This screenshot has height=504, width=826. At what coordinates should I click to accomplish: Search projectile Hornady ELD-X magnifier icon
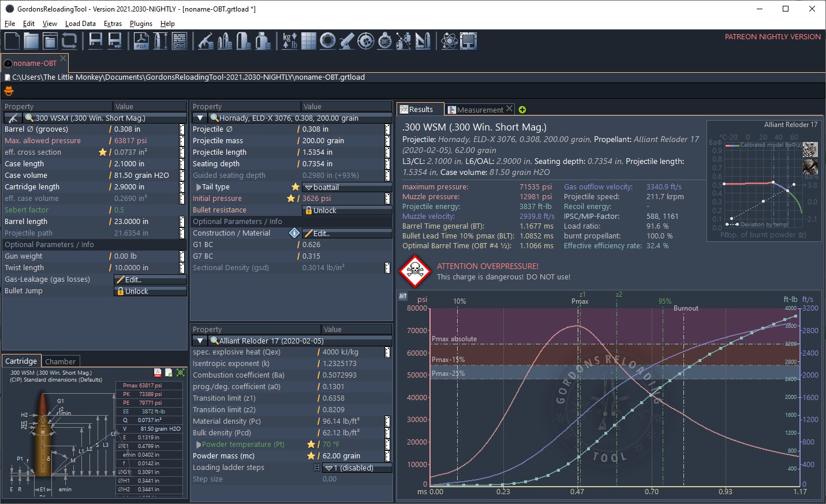tap(214, 118)
